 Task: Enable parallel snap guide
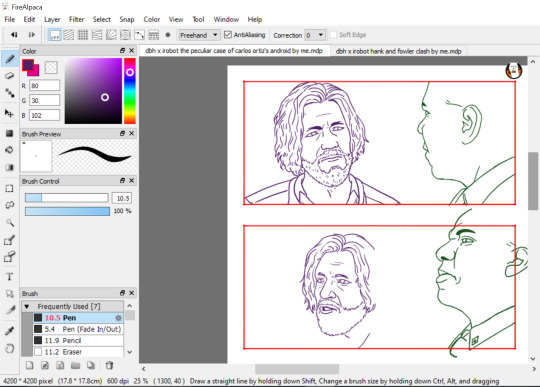click(69, 35)
